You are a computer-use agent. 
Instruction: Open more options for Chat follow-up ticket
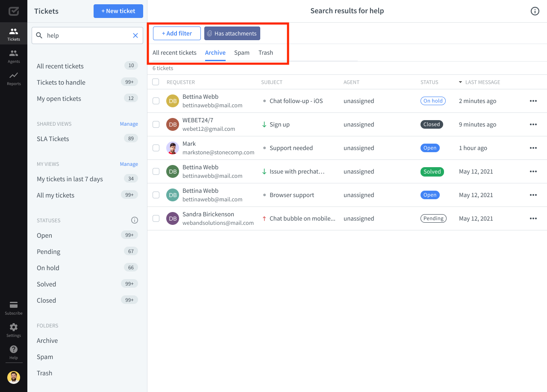coord(533,101)
